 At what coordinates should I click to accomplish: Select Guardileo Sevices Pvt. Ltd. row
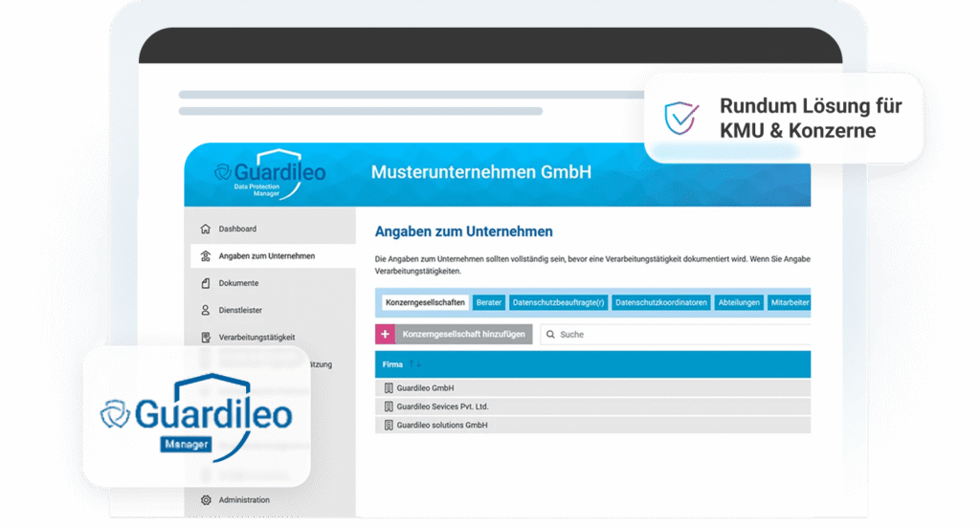(592, 406)
